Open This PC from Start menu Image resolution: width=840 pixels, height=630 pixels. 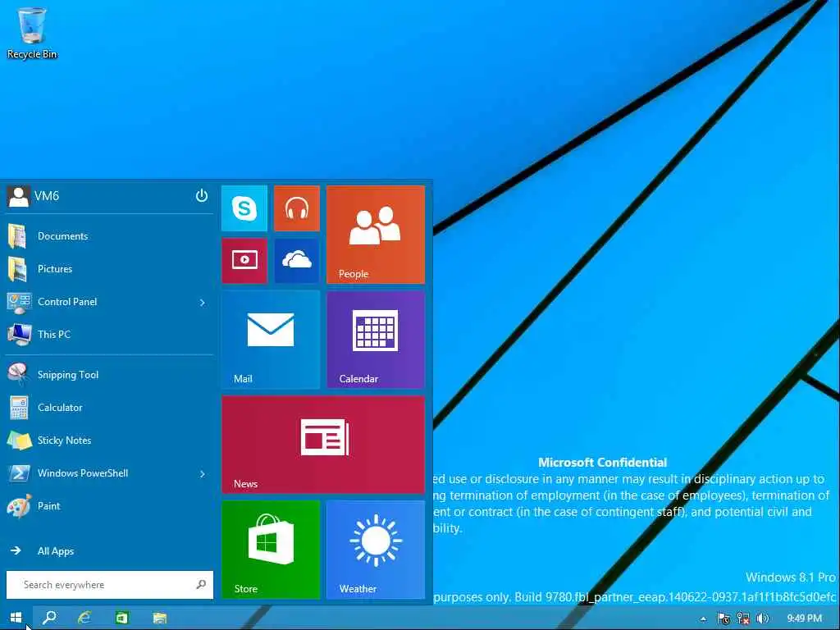pos(109,335)
